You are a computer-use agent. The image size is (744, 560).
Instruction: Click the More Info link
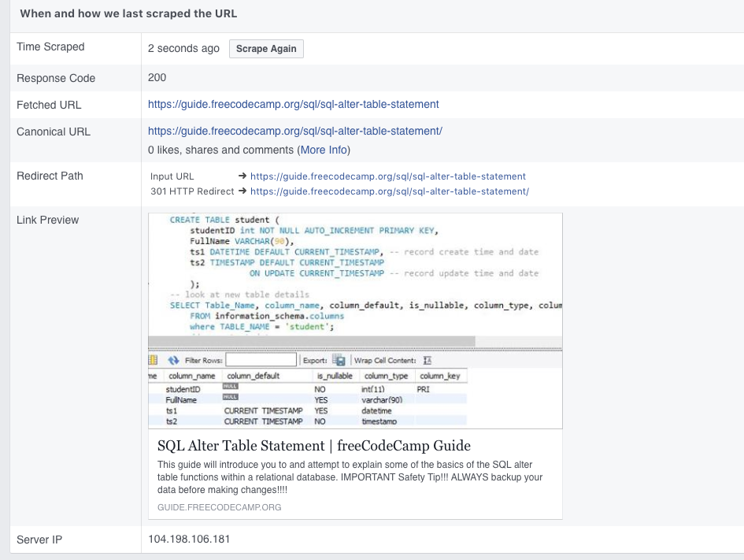click(324, 150)
